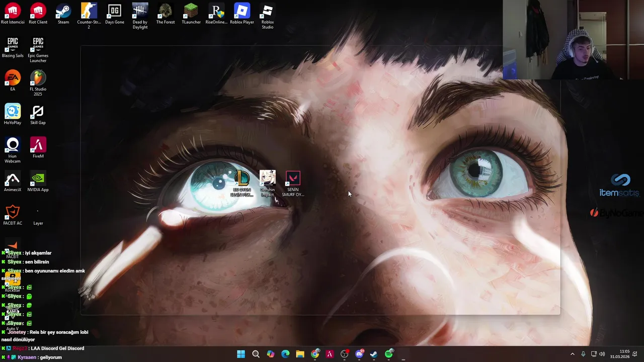The width and height of the screenshot is (644, 362).
Task: Select the Genshin Impact desktop icon
Action: click(x=268, y=184)
